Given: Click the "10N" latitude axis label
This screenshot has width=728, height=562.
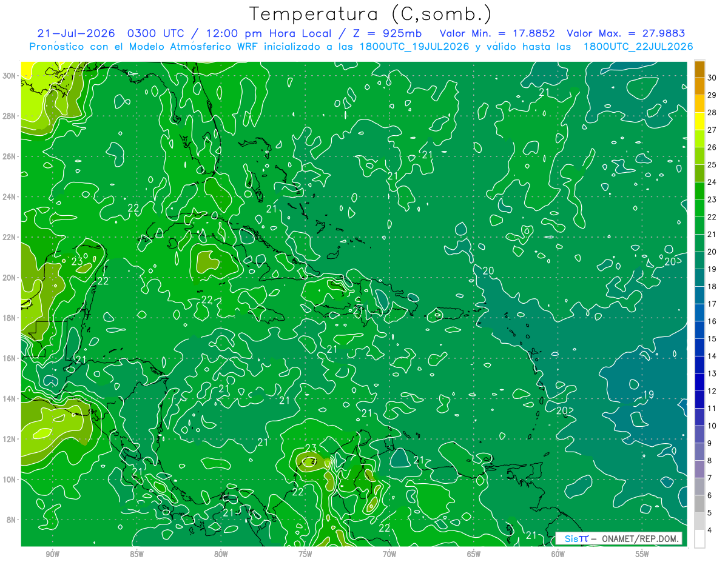Looking at the screenshot, I should click(x=10, y=480).
